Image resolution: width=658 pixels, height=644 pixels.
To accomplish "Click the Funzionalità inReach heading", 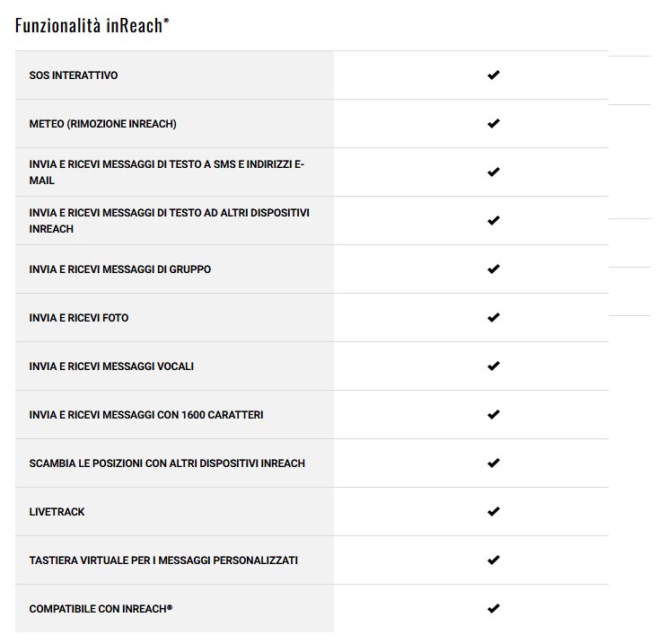I will (x=92, y=25).
